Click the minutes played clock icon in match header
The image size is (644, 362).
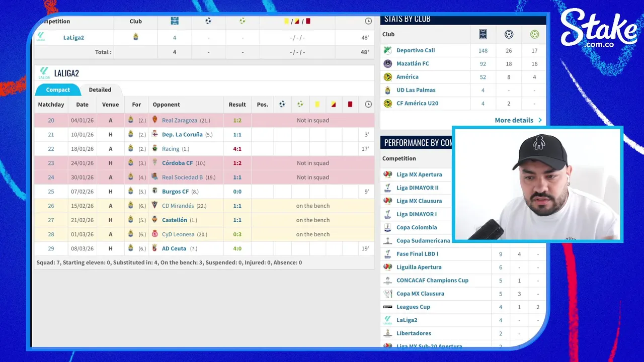368,104
